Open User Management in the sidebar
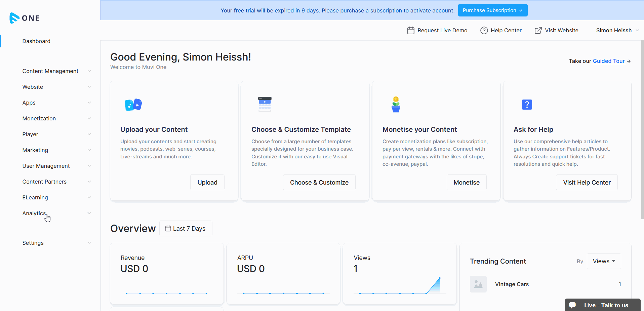 pyautogui.click(x=46, y=166)
